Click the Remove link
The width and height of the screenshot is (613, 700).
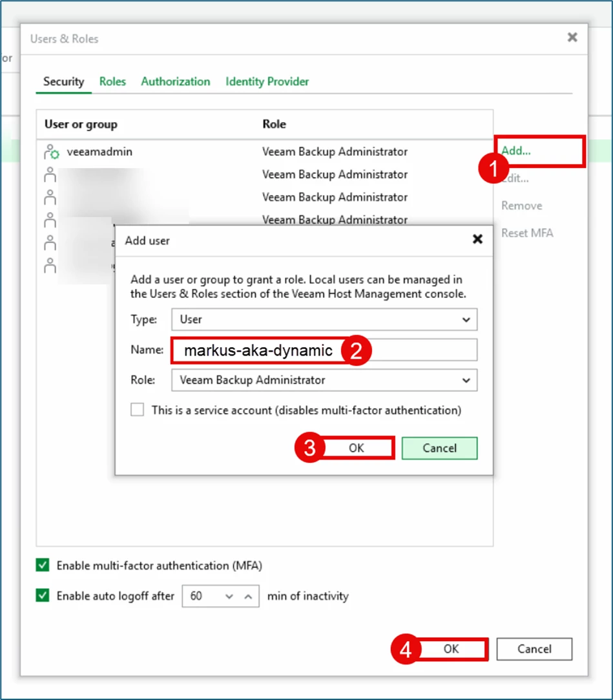click(x=521, y=206)
